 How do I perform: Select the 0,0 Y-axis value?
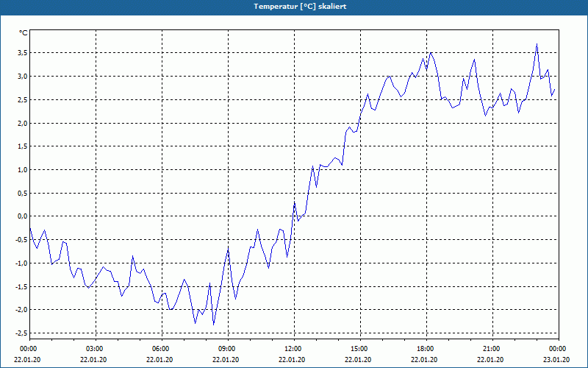(23, 216)
